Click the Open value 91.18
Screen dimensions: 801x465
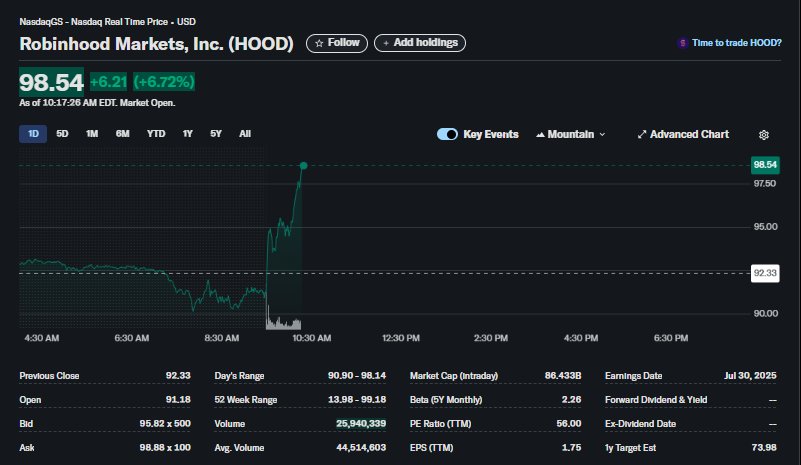pyautogui.click(x=178, y=400)
